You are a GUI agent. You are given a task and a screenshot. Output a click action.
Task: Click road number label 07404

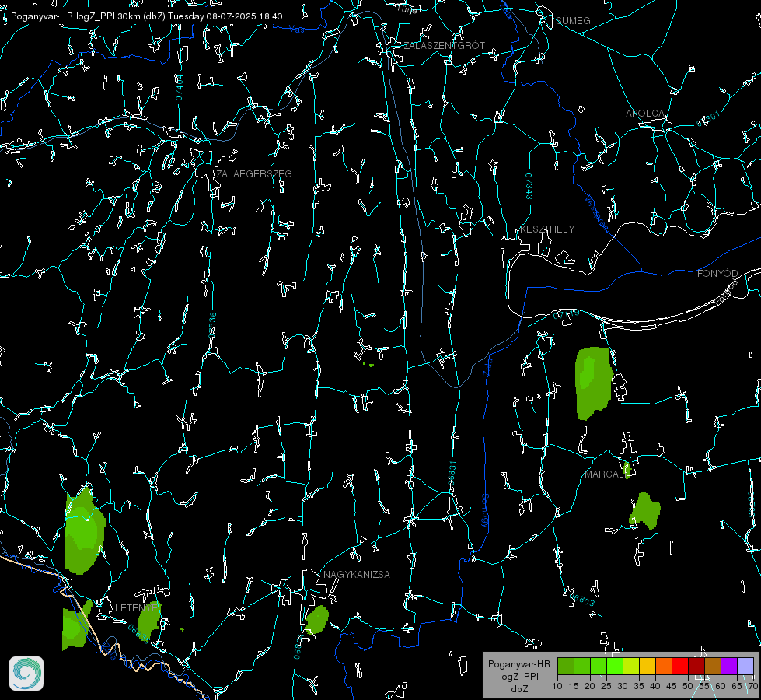[x=179, y=88]
